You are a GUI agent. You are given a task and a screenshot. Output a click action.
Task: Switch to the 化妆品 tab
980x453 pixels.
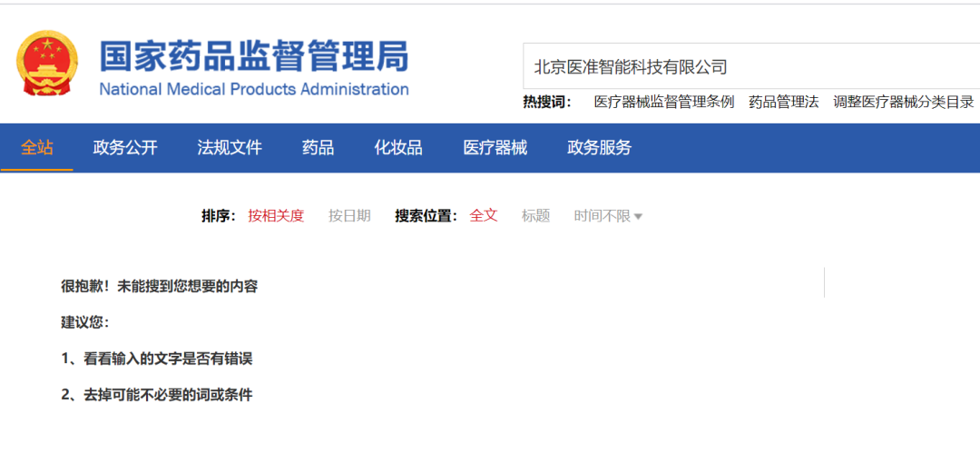(x=398, y=148)
